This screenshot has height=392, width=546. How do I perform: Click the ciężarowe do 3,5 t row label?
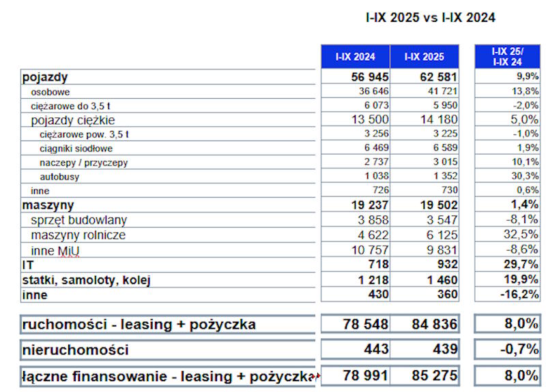[71, 106]
